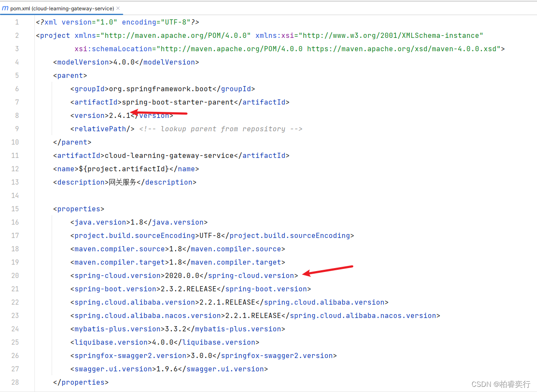Click the opening properties tag on line 15
The height and width of the screenshot is (392, 537).
pyautogui.click(x=79, y=209)
